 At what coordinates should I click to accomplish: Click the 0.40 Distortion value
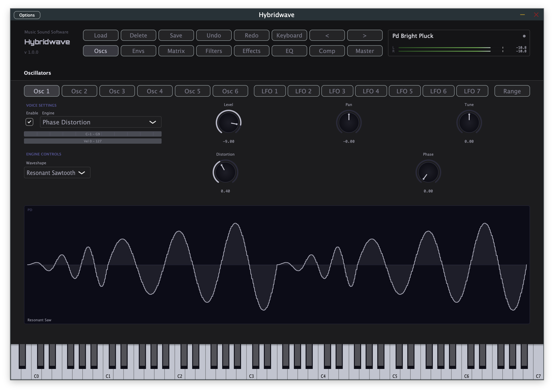coord(225,191)
